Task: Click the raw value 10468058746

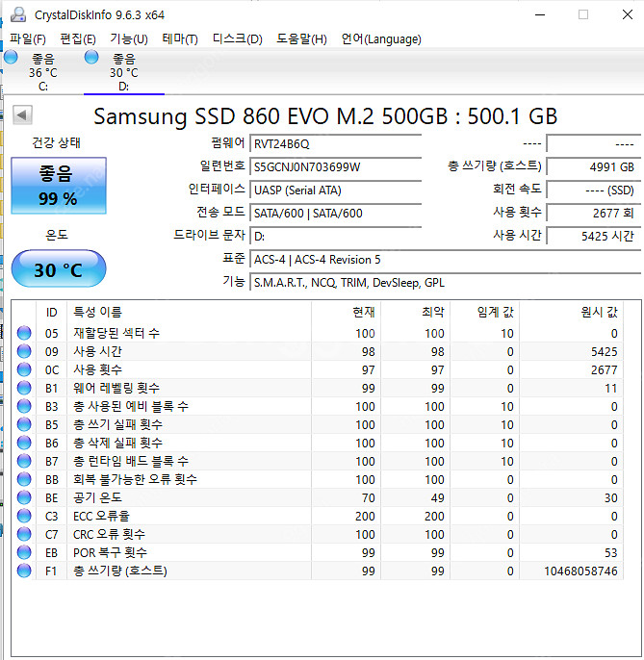Action: pos(580,571)
